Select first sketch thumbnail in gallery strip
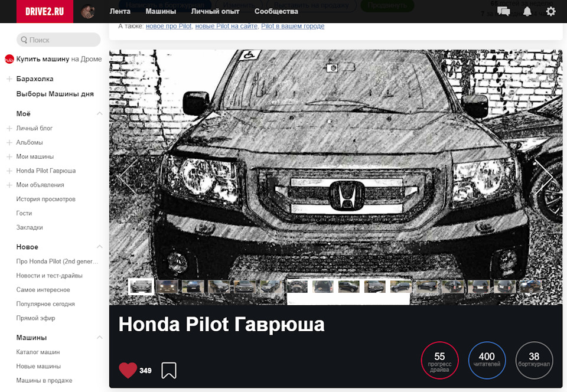Image resolution: width=567 pixels, height=392 pixels. tap(141, 286)
